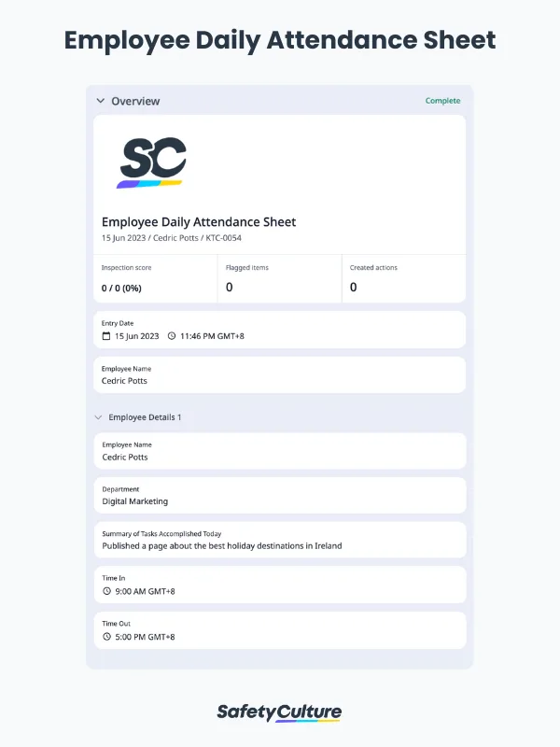This screenshot has width=560, height=747.
Task: Select the Time Out clock icon
Action: (x=105, y=636)
